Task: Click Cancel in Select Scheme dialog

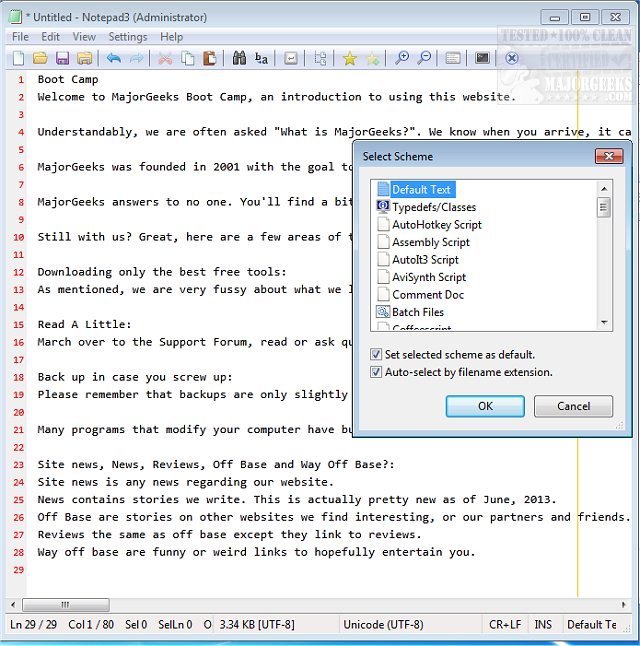Action: click(x=573, y=406)
